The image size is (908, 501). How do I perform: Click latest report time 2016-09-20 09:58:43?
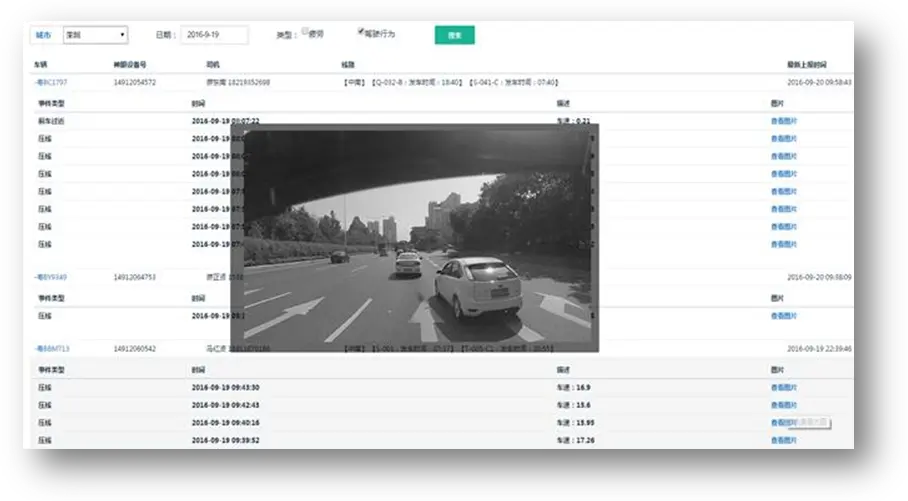pos(819,83)
